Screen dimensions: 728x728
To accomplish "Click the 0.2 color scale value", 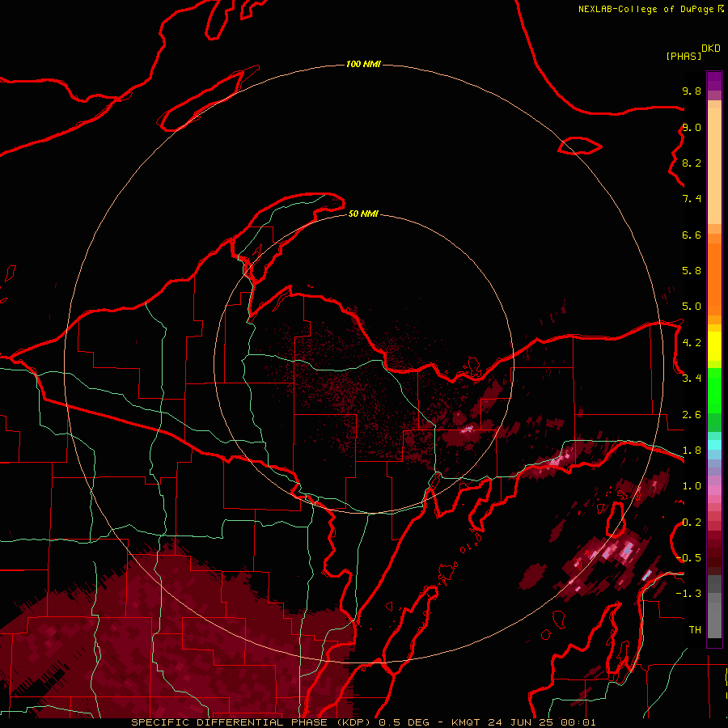I will click(692, 523).
